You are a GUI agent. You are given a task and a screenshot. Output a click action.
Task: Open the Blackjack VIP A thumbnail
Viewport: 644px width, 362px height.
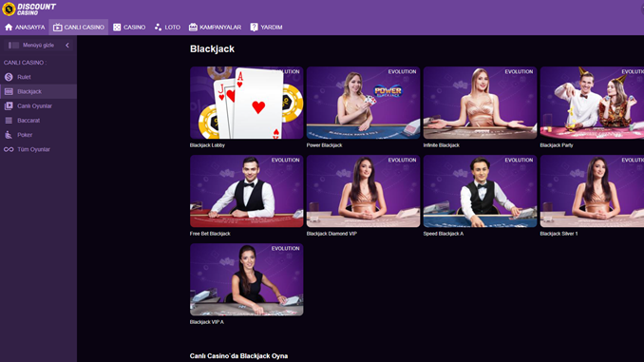tap(246, 279)
